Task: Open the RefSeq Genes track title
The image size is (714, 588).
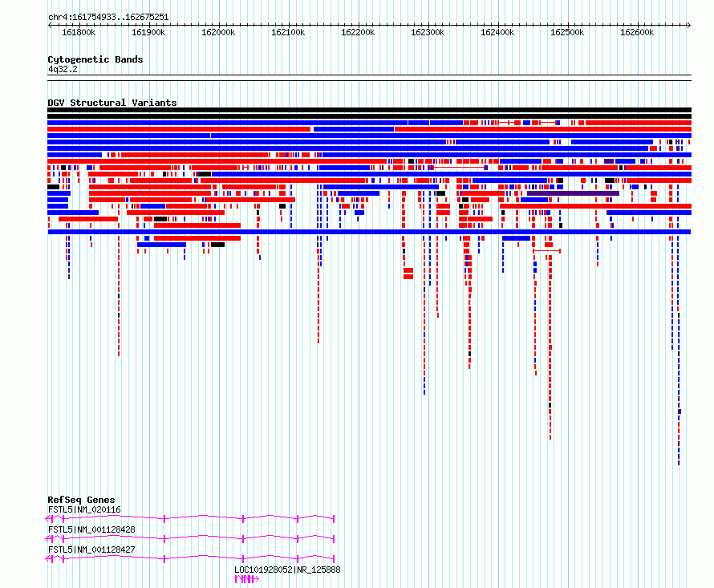Action: point(82,500)
